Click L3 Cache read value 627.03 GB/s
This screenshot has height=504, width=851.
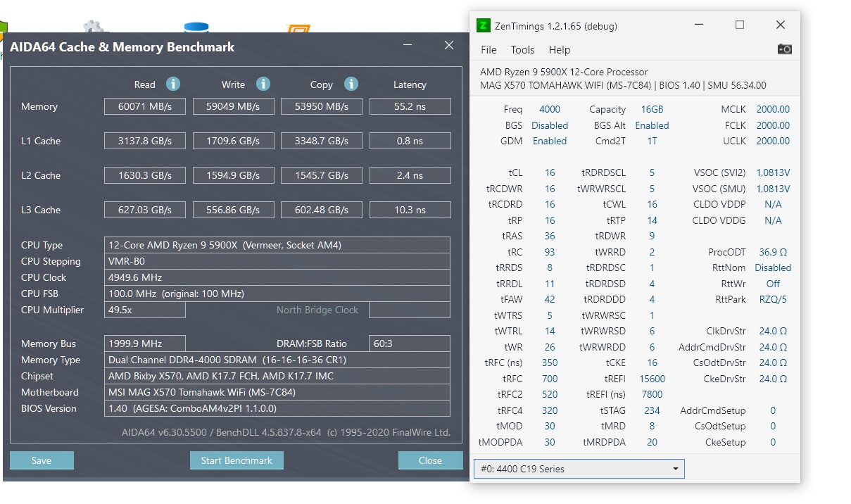[145, 210]
